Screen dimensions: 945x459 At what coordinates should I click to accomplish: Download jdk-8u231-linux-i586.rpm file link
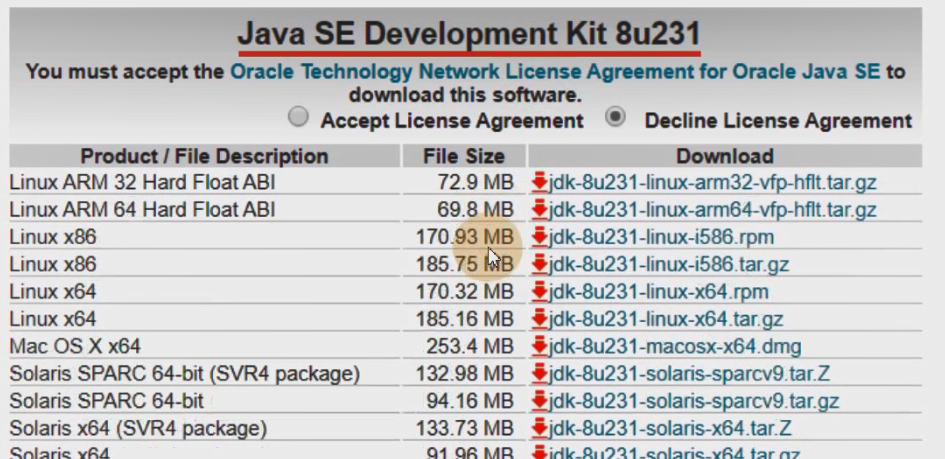pyautogui.click(x=661, y=237)
